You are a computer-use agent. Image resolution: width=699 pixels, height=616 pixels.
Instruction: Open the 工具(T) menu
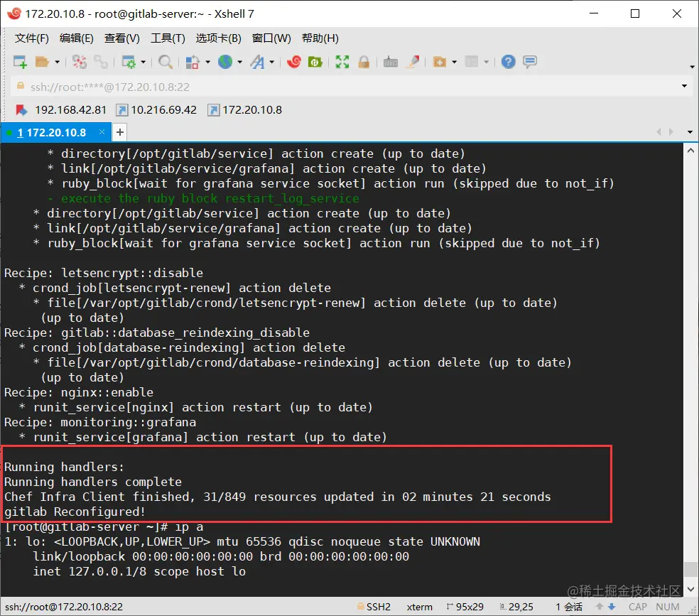(x=168, y=38)
